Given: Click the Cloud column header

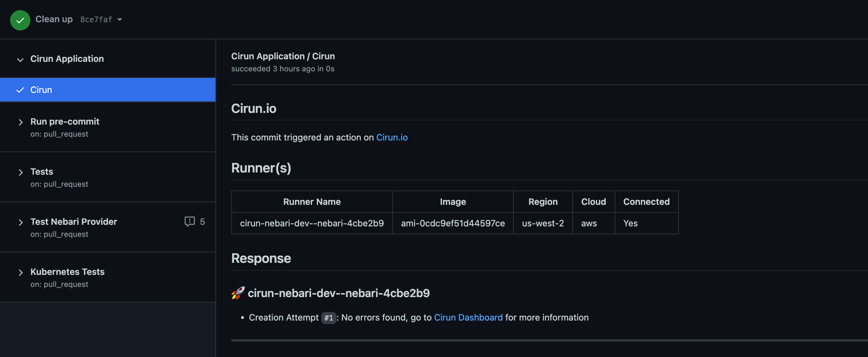Looking at the screenshot, I should pyautogui.click(x=593, y=202).
